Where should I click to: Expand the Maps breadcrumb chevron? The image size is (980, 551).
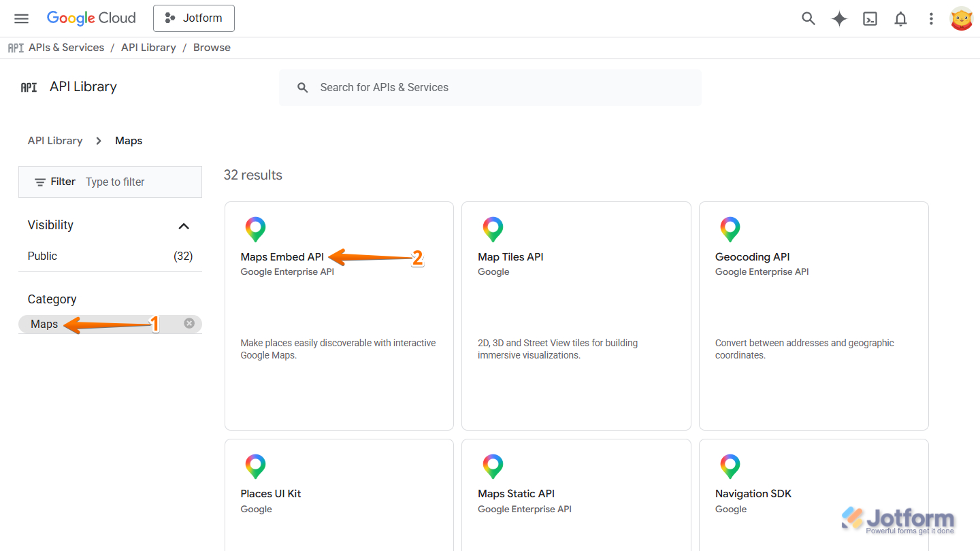tap(98, 141)
